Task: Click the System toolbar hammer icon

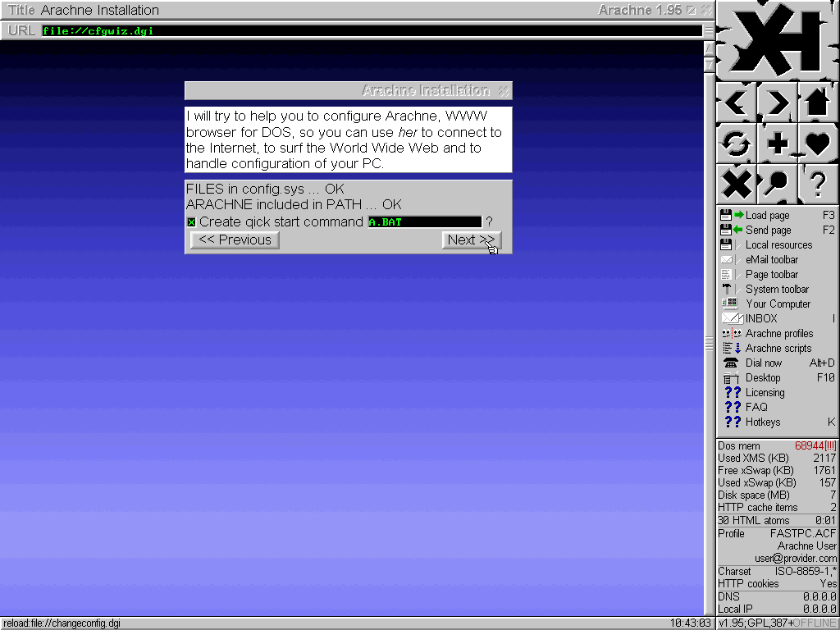Action: pos(727,290)
